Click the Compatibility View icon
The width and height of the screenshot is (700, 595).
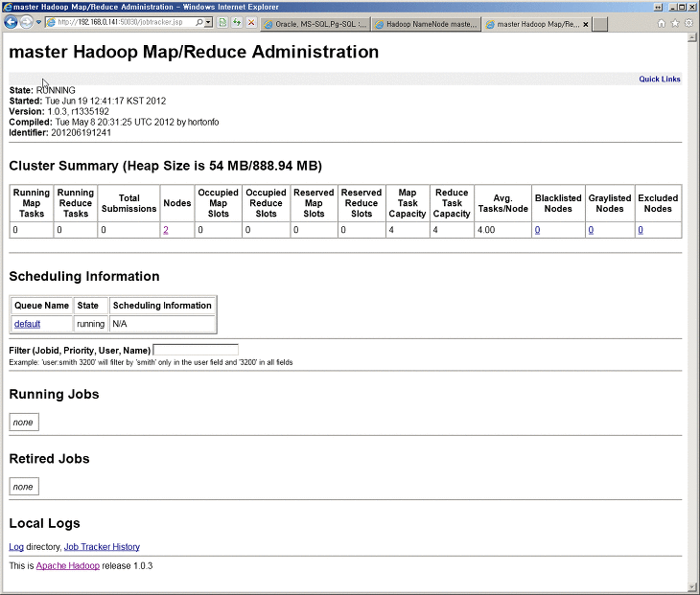pyautogui.click(x=223, y=22)
